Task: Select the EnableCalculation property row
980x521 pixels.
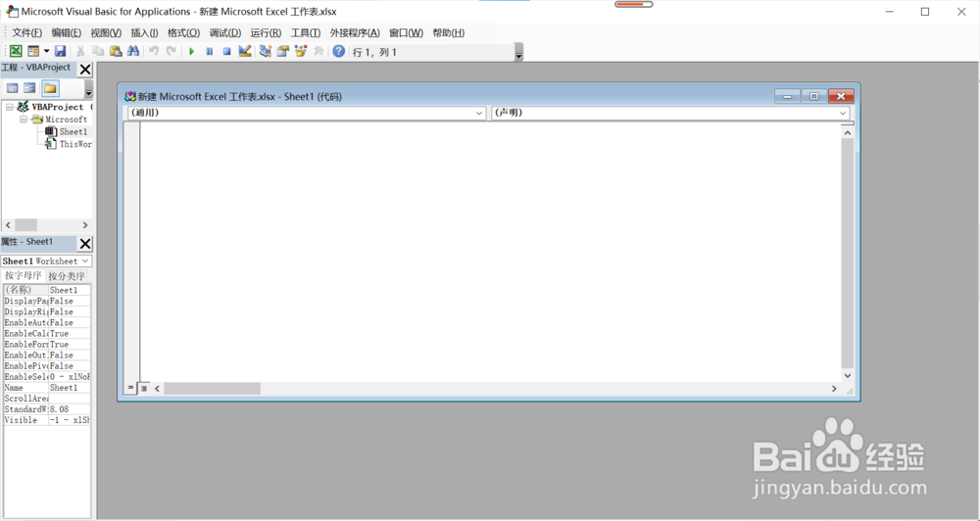Action: [47, 334]
